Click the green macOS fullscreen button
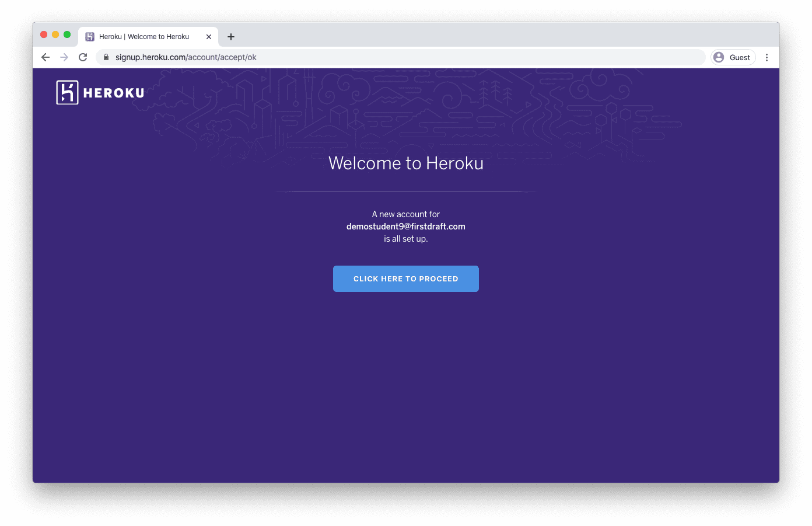The height and width of the screenshot is (526, 812). (67, 34)
